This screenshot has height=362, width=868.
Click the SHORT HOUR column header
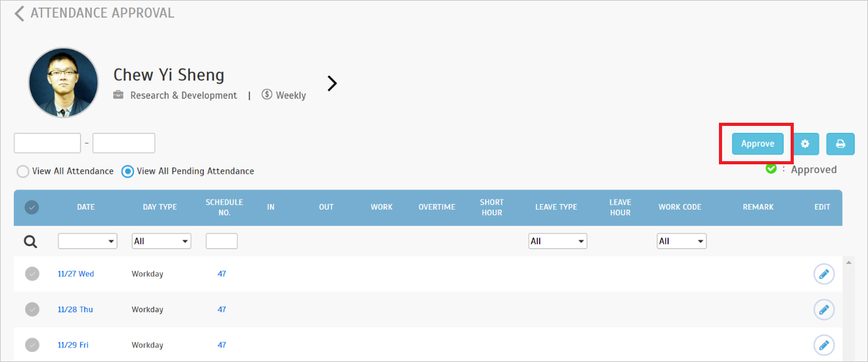(x=492, y=207)
